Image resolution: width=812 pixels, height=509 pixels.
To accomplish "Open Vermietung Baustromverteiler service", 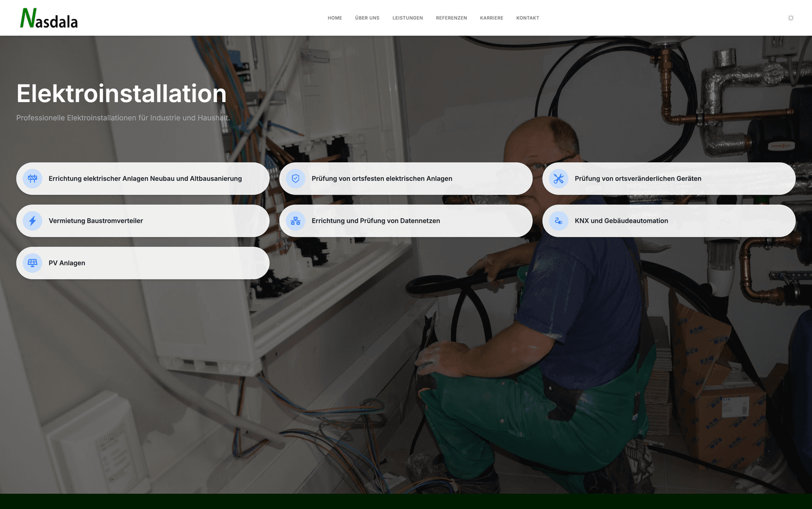I will [x=96, y=221].
